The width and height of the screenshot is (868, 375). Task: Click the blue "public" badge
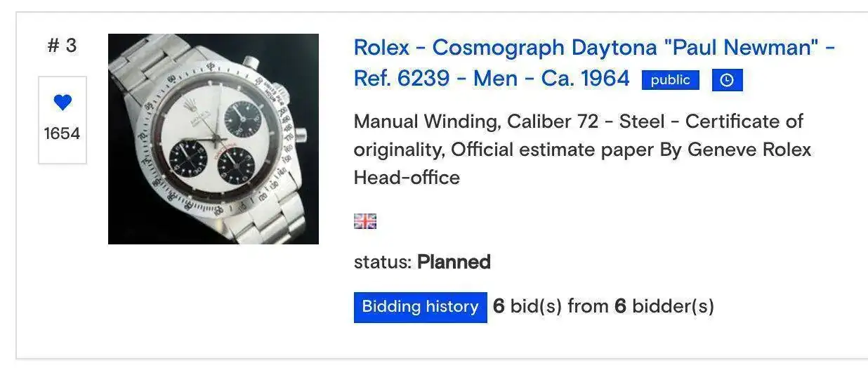pos(670,80)
